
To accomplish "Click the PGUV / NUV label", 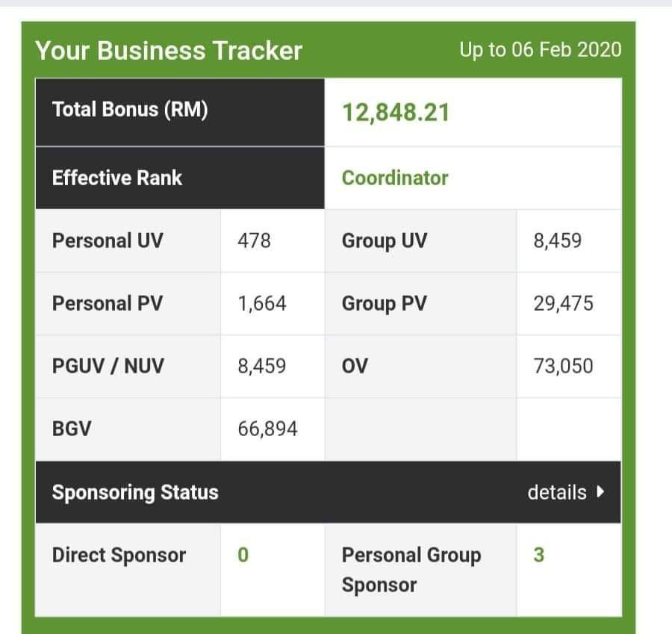I will [x=108, y=367].
